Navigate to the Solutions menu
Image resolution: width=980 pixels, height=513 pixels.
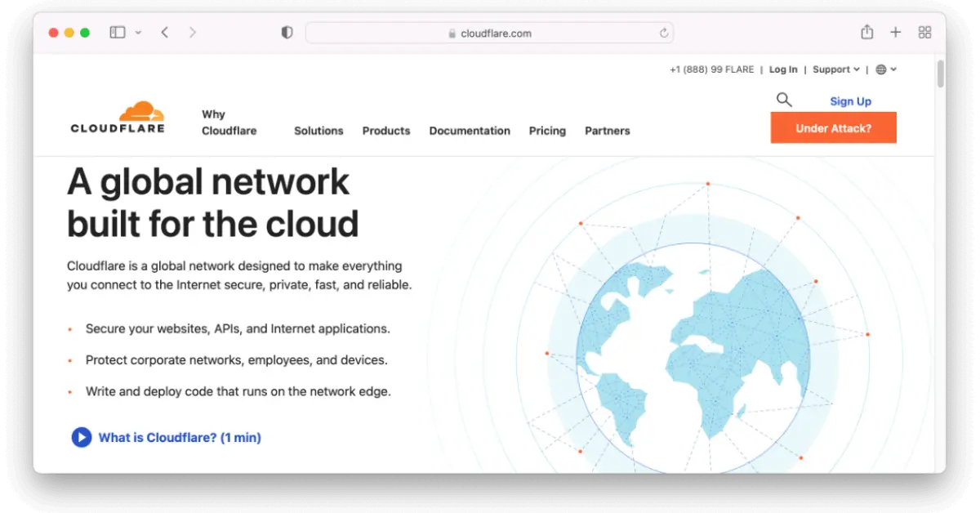pos(318,131)
